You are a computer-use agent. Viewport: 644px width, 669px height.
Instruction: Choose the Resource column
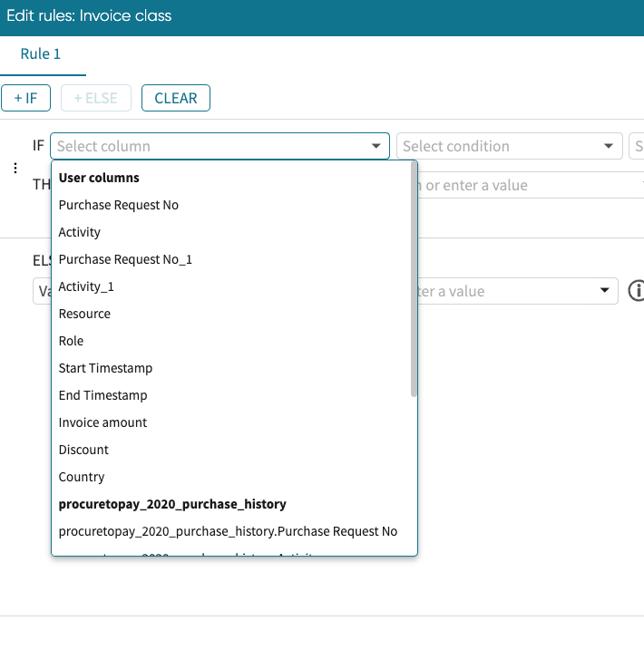coord(84,314)
